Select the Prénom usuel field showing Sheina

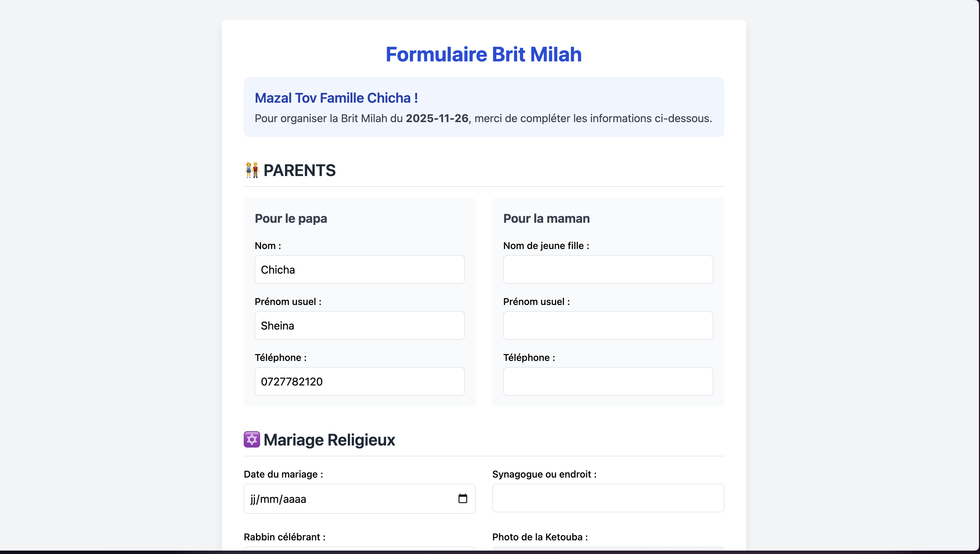click(359, 325)
